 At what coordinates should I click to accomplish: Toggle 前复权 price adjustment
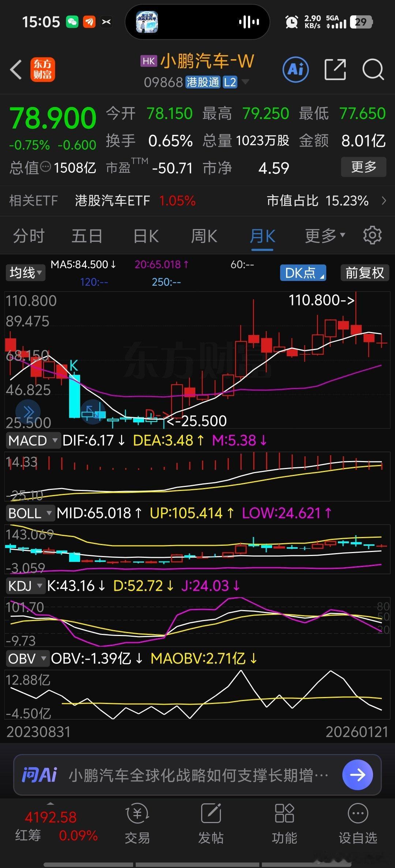(x=365, y=273)
